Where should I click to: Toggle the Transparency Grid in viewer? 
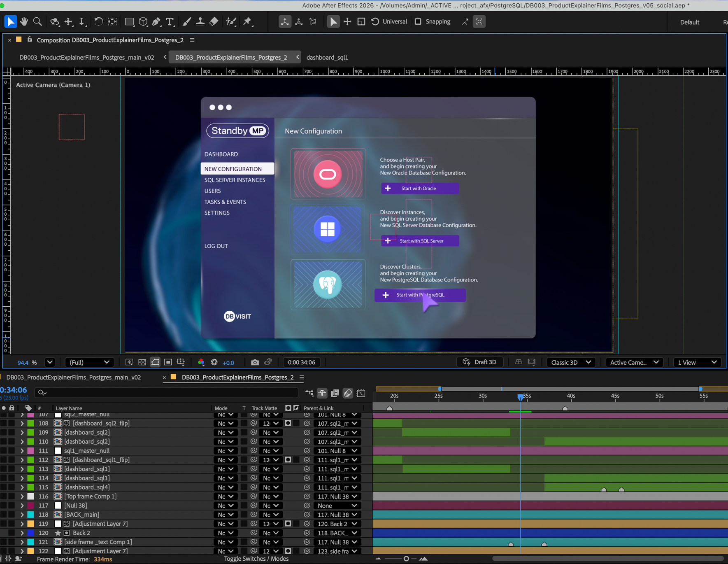pyautogui.click(x=142, y=362)
